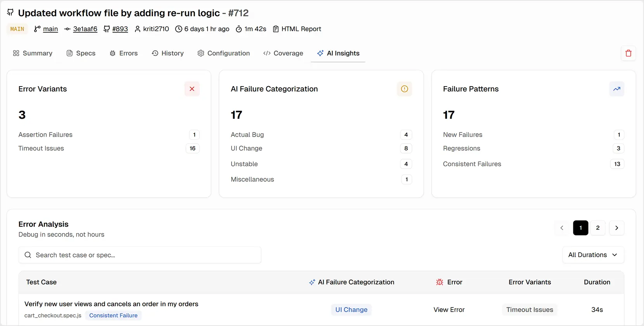Open the main branch link
Image resolution: width=644 pixels, height=326 pixels.
pyautogui.click(x=50, y=29)
